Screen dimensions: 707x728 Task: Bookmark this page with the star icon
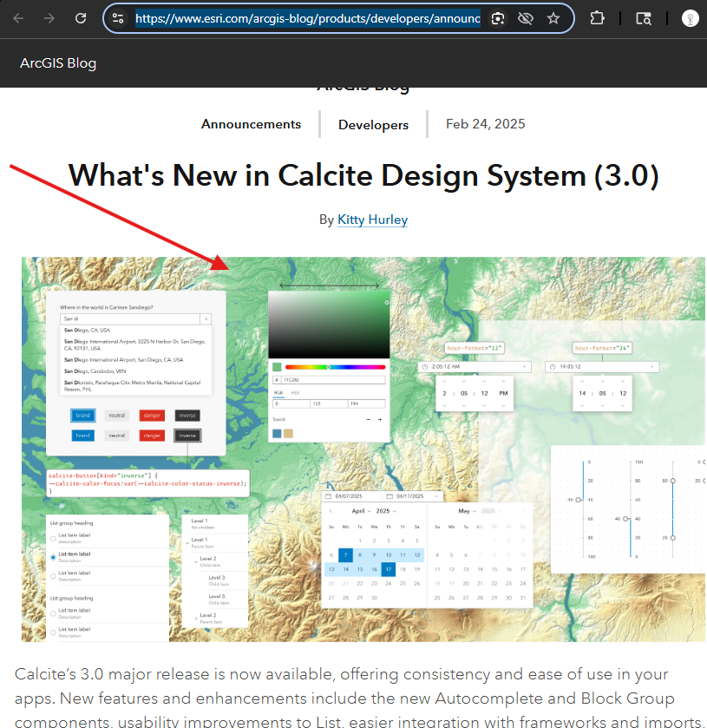[553, 18]
